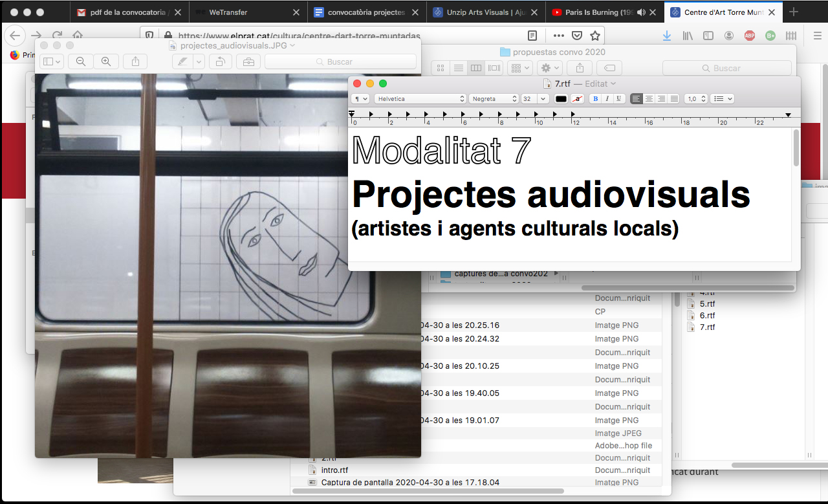Open the Firefox downloads panel

(667, 36)
